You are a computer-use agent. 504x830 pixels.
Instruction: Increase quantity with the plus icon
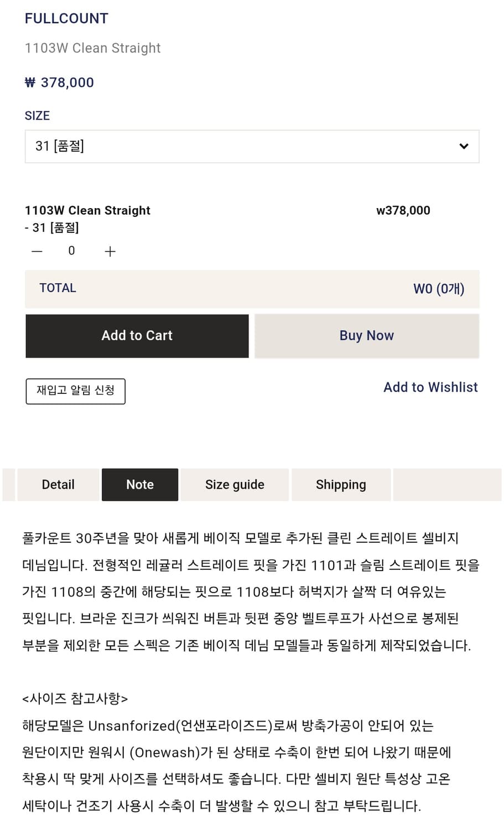click(110, 252)
